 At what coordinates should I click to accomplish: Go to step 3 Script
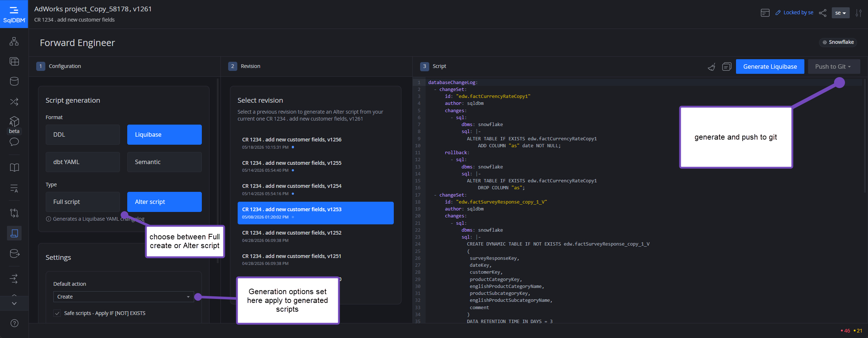click(433, 66)
